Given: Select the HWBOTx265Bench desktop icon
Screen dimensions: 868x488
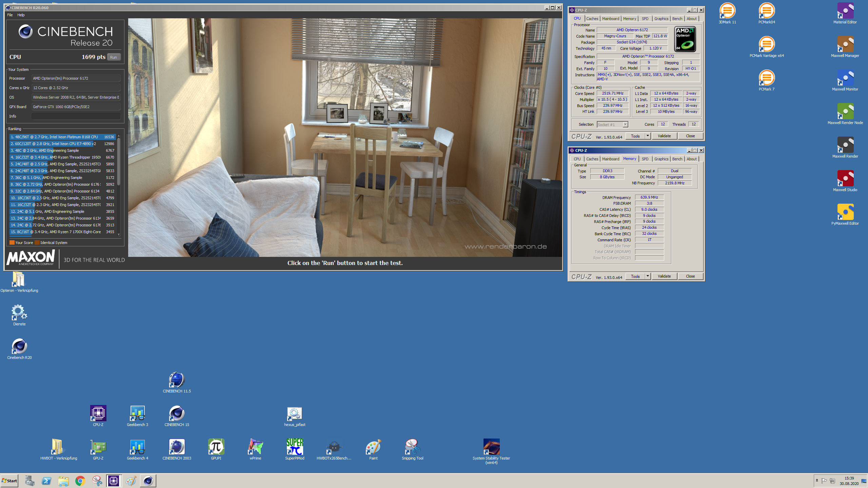Looking at the screenshot, I should click(x=334, y=450).
